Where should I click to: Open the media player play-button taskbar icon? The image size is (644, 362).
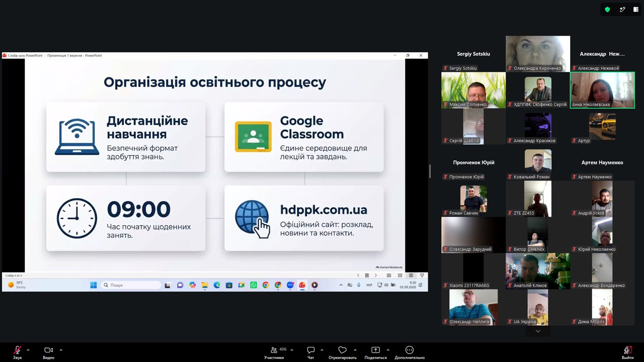(314, 285)
